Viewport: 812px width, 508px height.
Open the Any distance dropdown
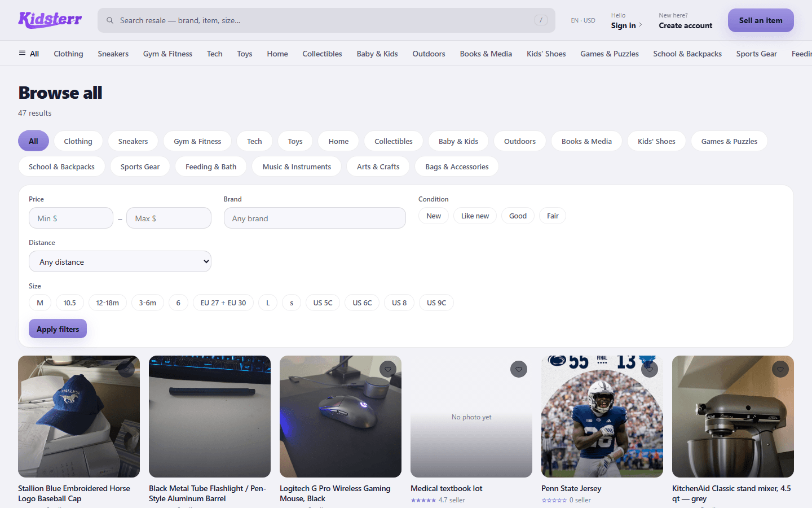[x=120, y=261]
